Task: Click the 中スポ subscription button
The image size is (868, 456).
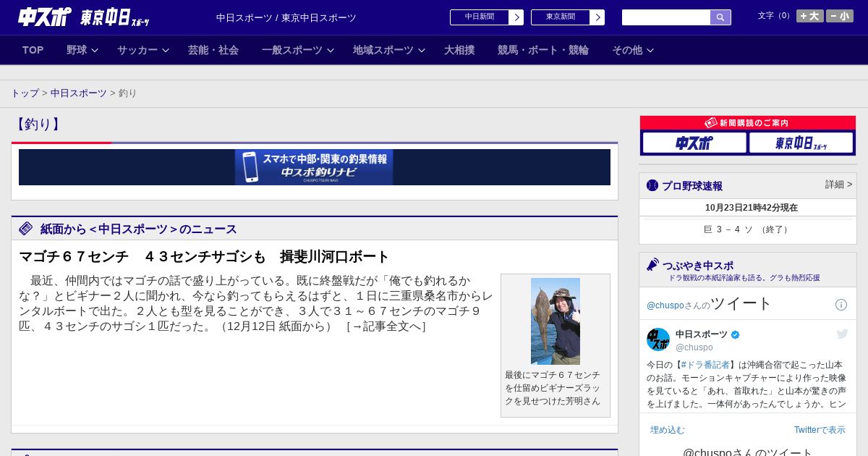Action: 694,143
